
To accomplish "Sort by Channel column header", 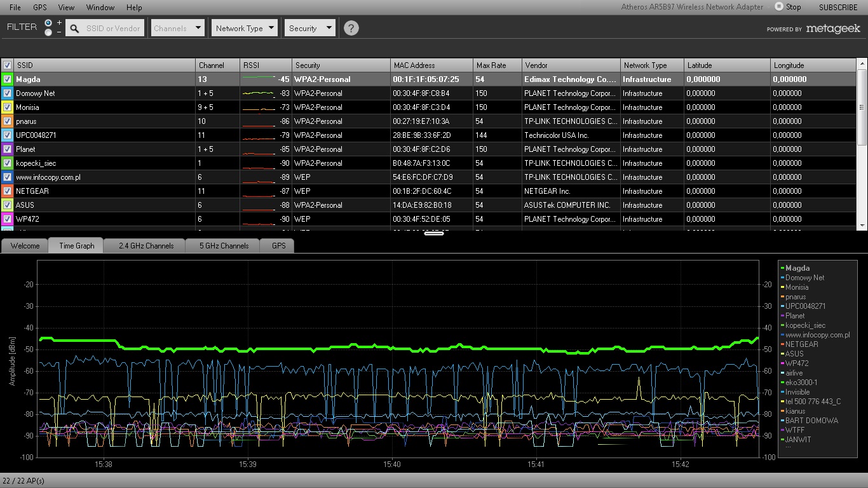I will 217,65.
